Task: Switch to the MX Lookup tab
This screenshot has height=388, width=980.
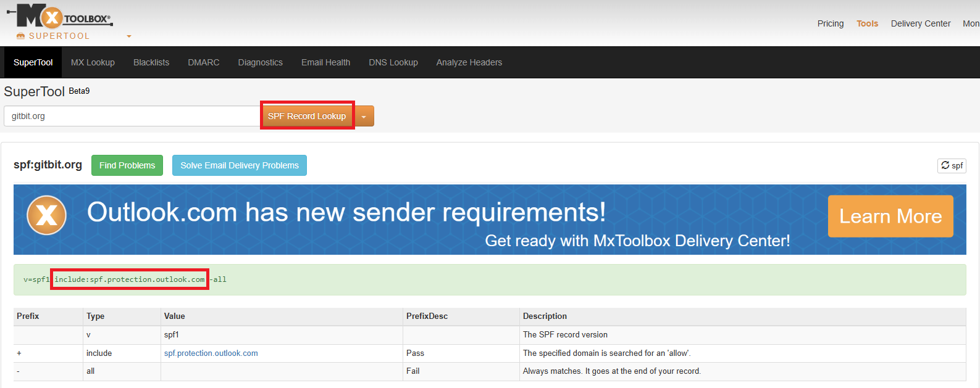Action: point(93,62)
